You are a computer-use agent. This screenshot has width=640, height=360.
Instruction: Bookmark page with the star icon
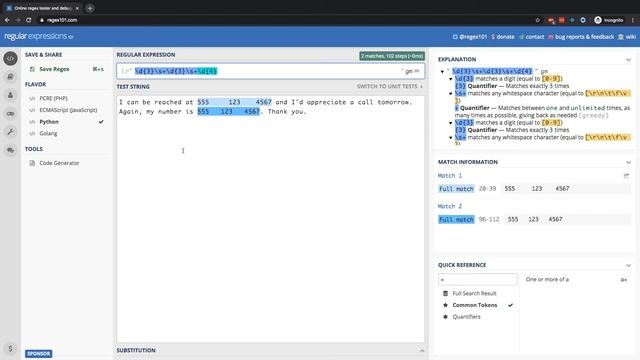point(538,20)
